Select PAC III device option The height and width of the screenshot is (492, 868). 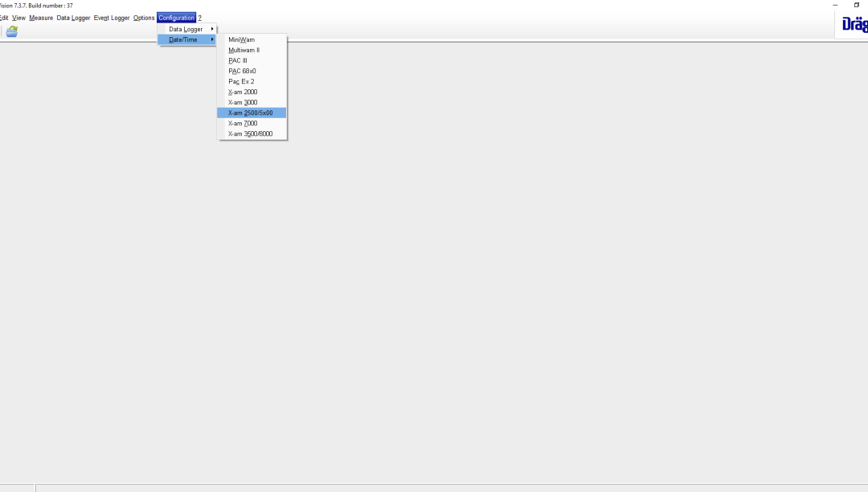coord(238,60)
